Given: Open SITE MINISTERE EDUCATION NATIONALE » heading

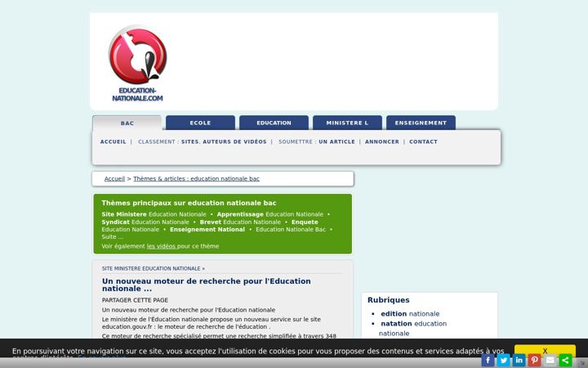Looking at the screenshot, I should pos(154,268).
